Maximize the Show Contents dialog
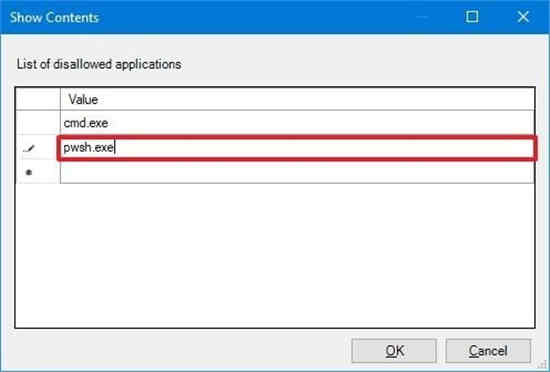 pos(471,16)
